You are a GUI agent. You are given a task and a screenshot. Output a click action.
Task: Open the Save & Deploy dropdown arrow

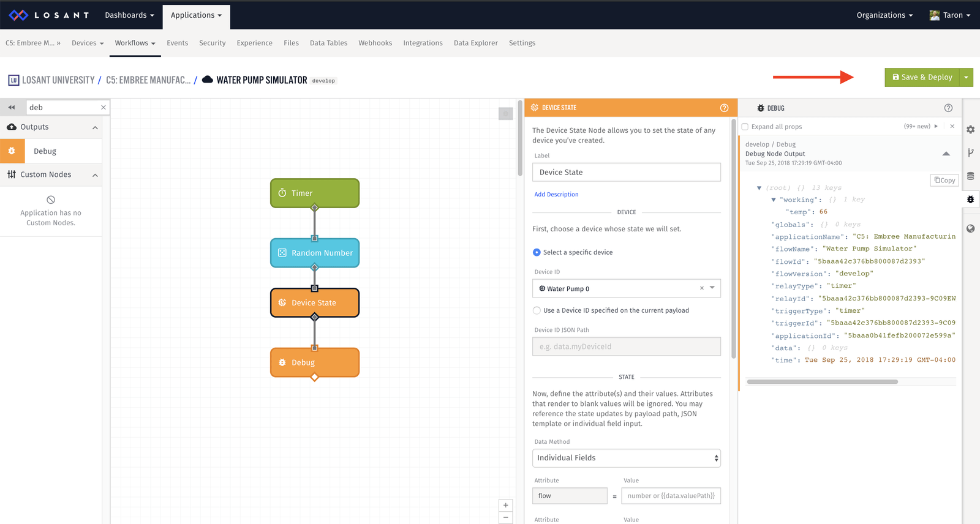click(966, 77)
